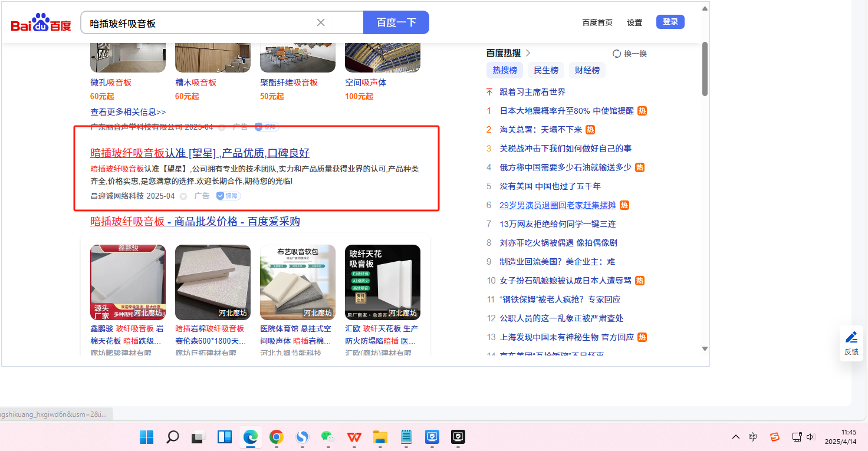The height and width of the screenshot is (451, 868).
Task: Open the taskbar clock showing 11:45
Action: point(841,437)
